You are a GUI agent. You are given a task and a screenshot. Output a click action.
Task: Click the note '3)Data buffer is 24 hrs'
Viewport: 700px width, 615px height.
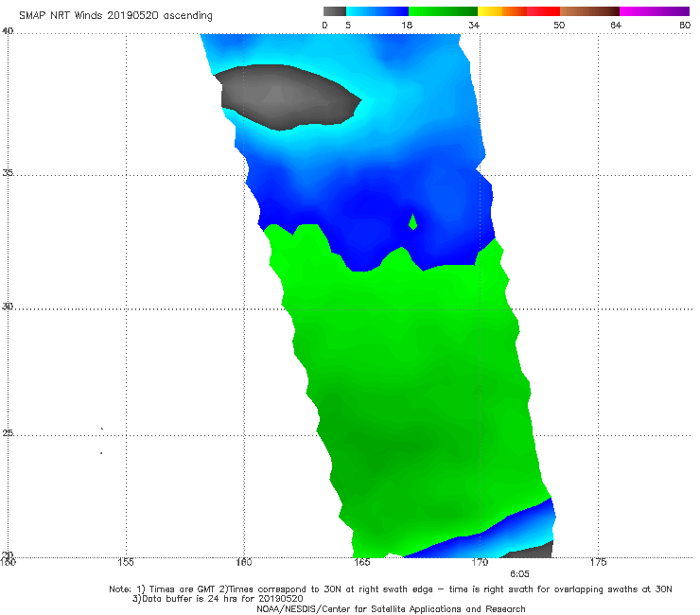click(218, 599)
